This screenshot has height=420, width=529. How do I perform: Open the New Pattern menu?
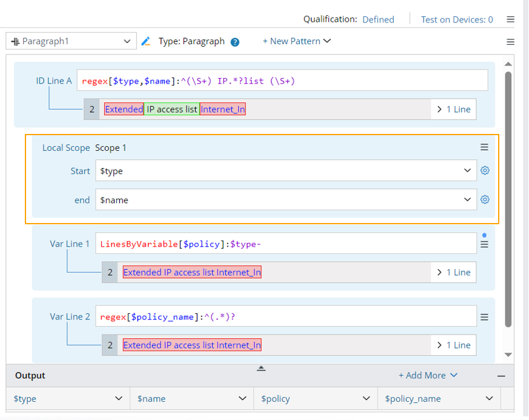296,41
